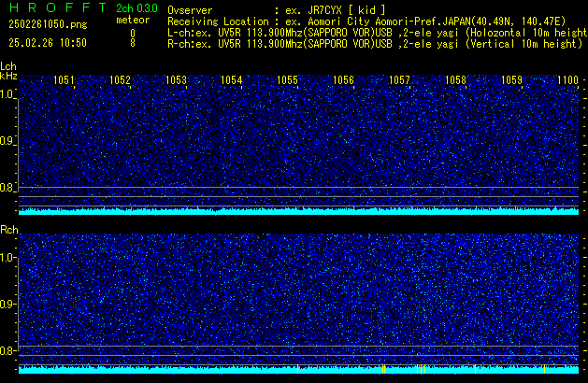Select time marker 1057

pos(399,80)
